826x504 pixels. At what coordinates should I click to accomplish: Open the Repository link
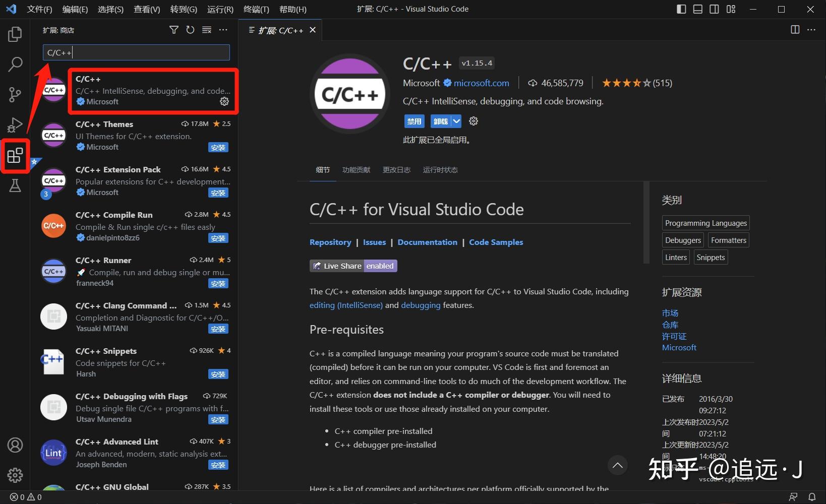coord(330,242)
